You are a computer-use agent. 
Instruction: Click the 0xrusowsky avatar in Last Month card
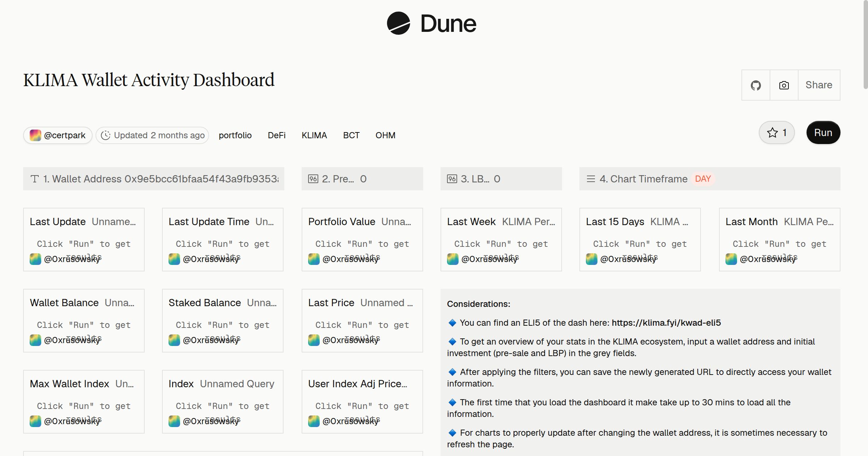pyautogui.click(x=731, y=259)
